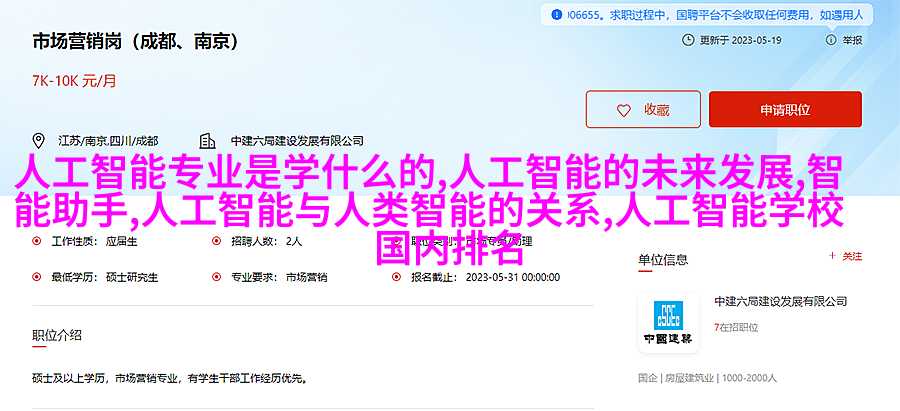Click the company link under job title
900x411 pixels.
coord(297,141)
